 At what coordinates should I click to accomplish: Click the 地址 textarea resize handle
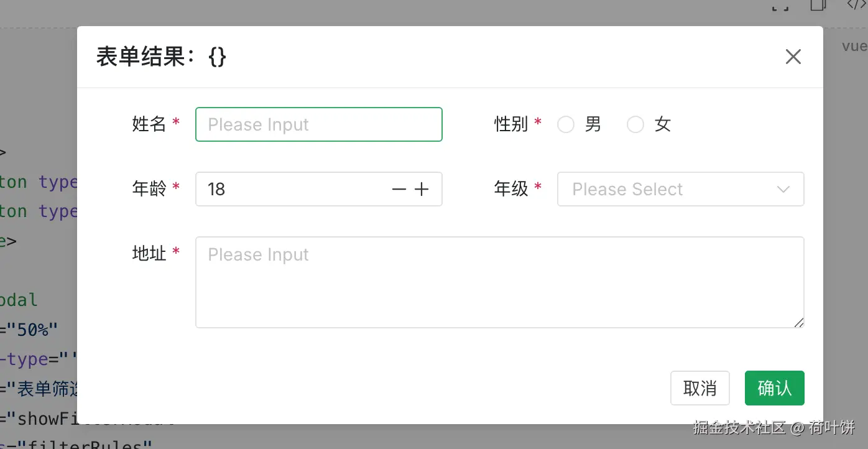[798, 322]
